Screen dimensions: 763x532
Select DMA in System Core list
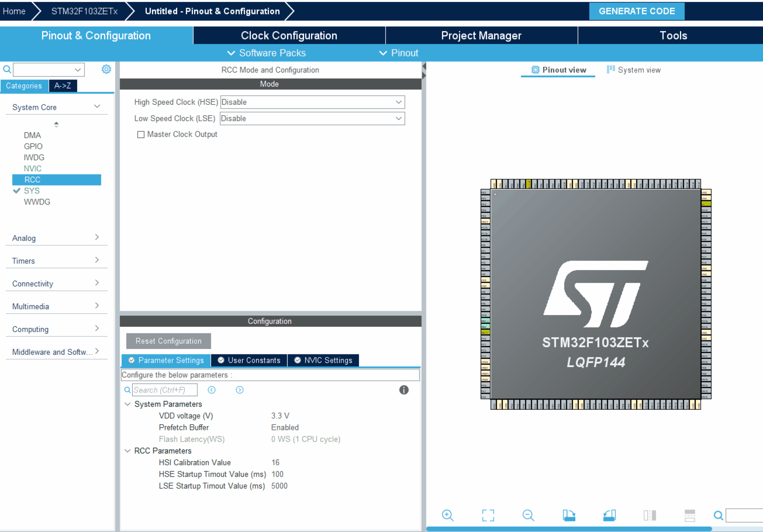coord(32,135)
